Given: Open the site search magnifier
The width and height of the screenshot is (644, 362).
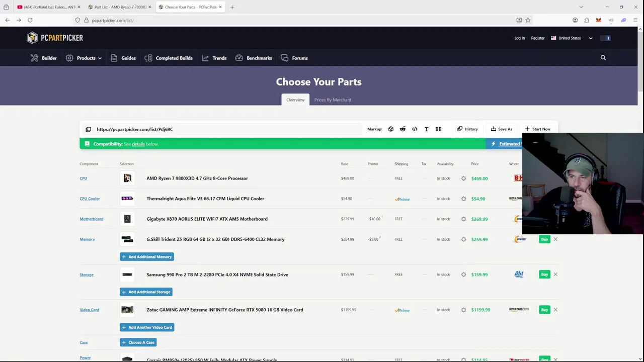Looking at the screenshot, I should 603,58.
